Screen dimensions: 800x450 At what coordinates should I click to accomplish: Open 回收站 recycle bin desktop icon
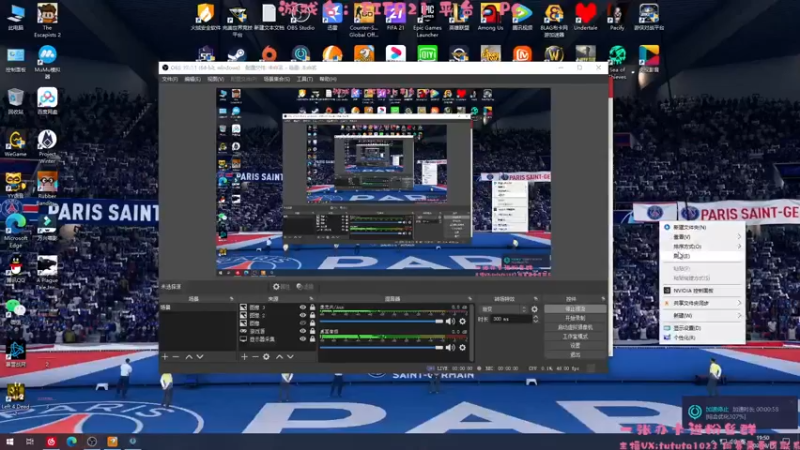[16, 101]
